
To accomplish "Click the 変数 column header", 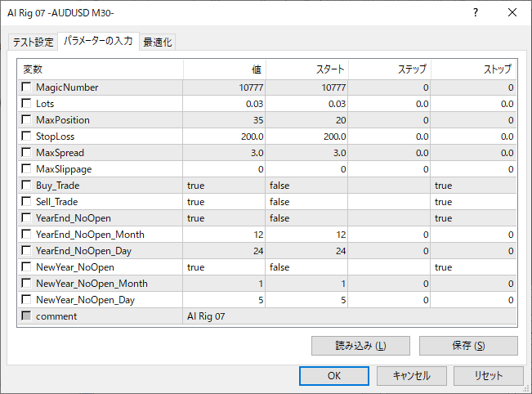I will pyautogui.click(x=101, y=69).
